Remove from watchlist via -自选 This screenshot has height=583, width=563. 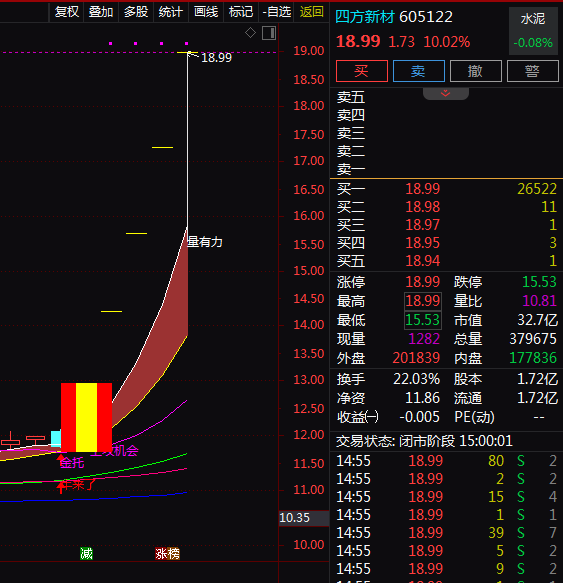(x=276, y=12)
